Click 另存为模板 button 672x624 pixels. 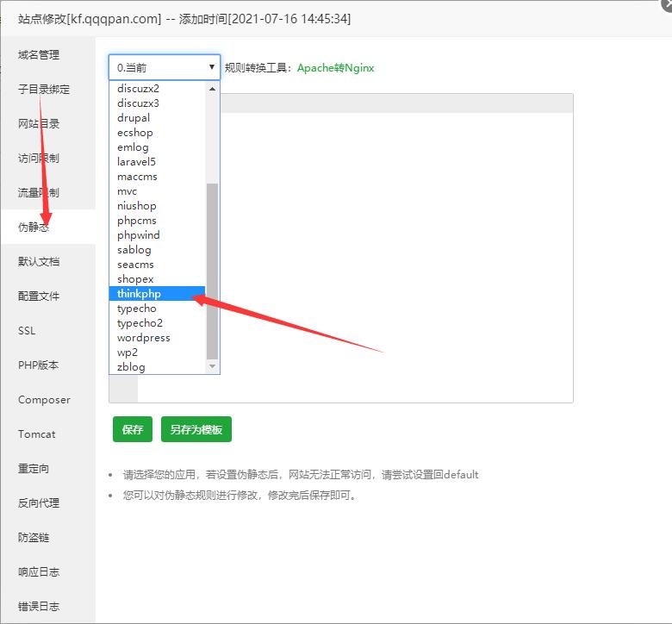pyautogui.click(x=196, y=429)
